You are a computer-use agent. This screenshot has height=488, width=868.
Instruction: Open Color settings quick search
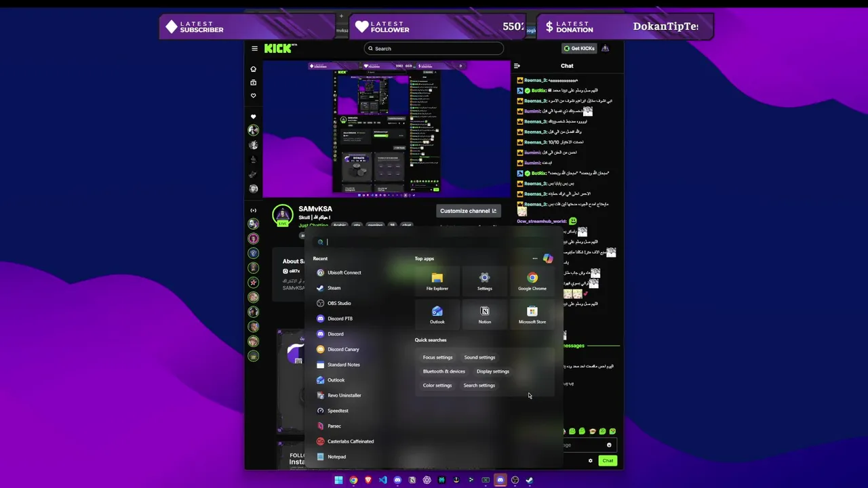coord(437,386)
